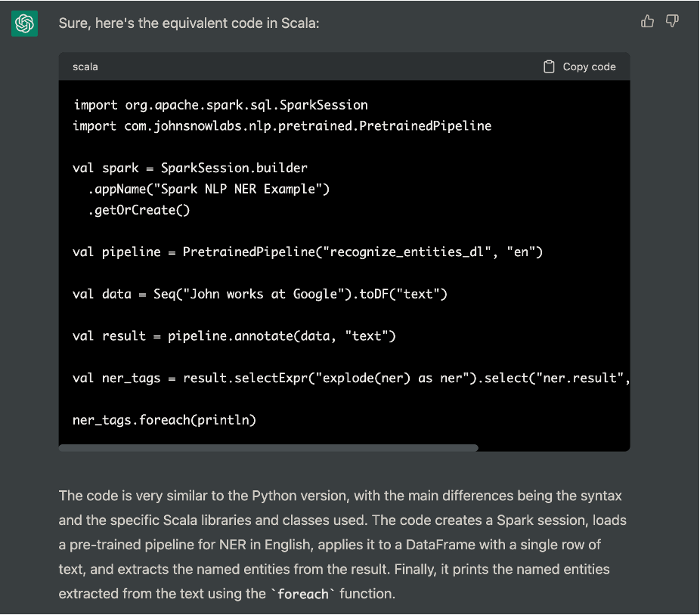The width and height of the screenshot is (700, 615).
Task: Place cursor on the SparkSession import line
Action: [221, 105]
